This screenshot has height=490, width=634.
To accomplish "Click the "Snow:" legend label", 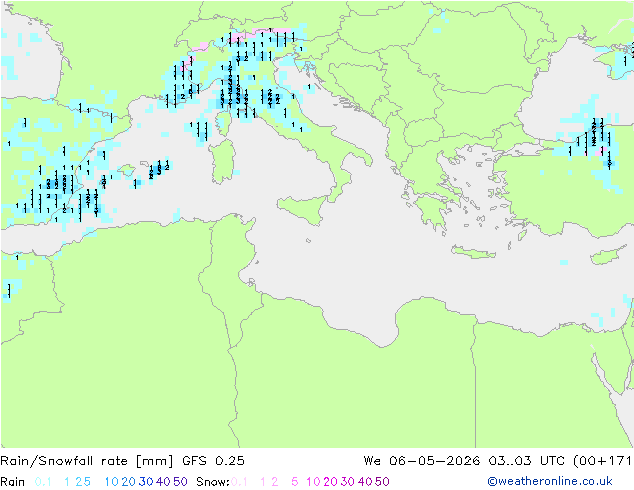I will click(213, 482).
